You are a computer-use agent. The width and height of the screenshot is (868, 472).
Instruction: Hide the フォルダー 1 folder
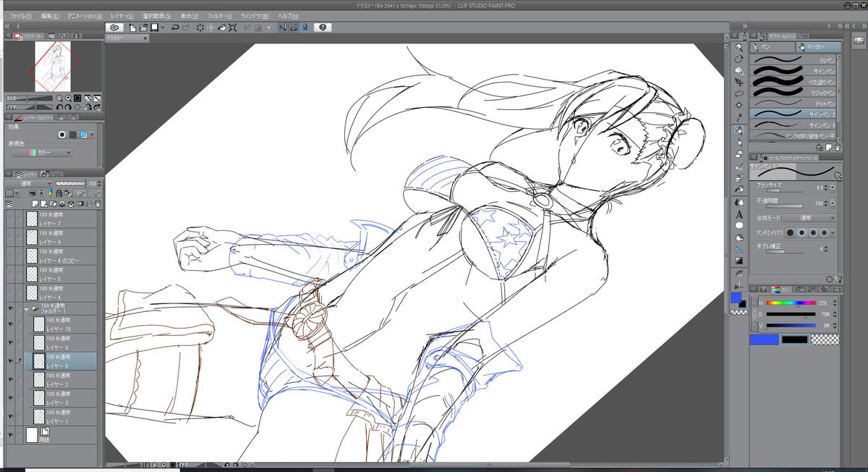pyautogui.click(x=10, y=308)
